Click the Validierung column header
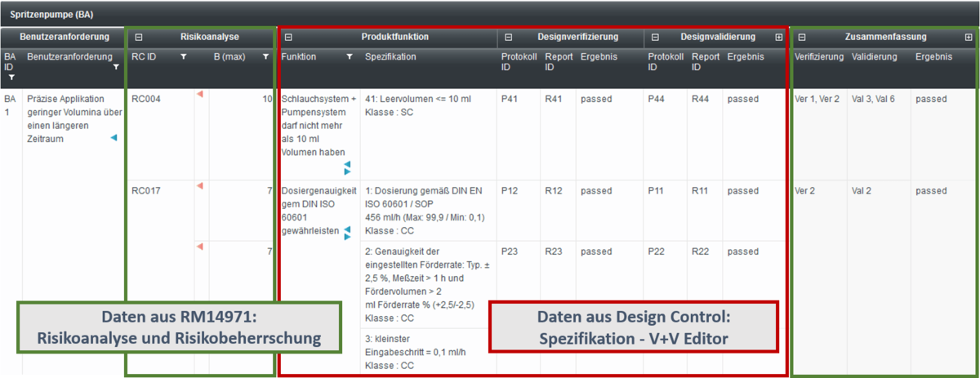The height and width of the screenshot is (378, 980). (x=874, y=57)
